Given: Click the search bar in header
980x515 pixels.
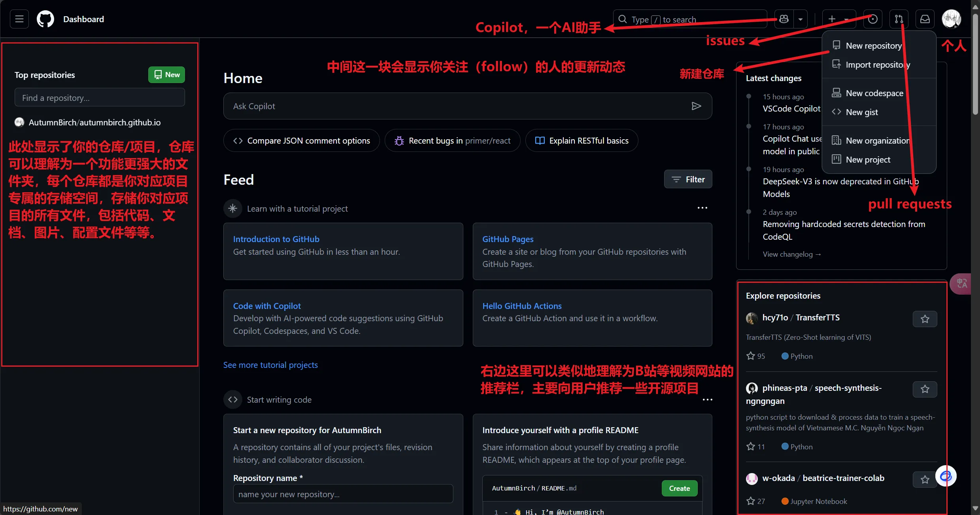Looking at the screenshot, I should (690, 19).
